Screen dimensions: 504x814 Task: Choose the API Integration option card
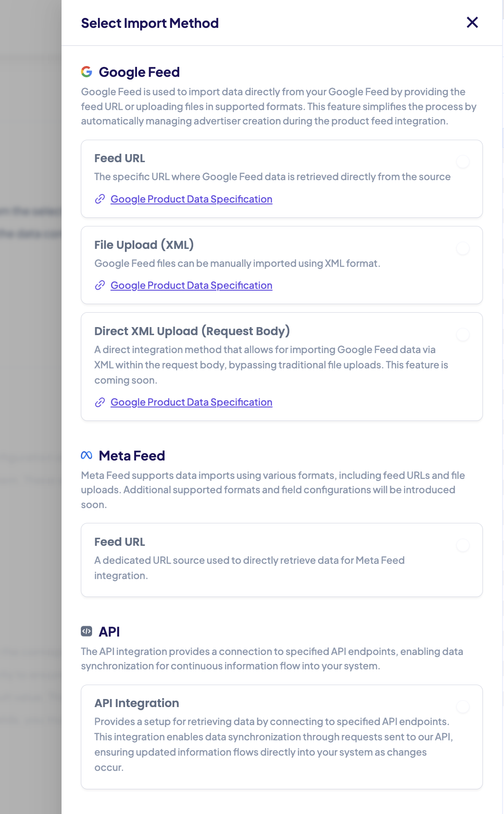click(282, 737)
